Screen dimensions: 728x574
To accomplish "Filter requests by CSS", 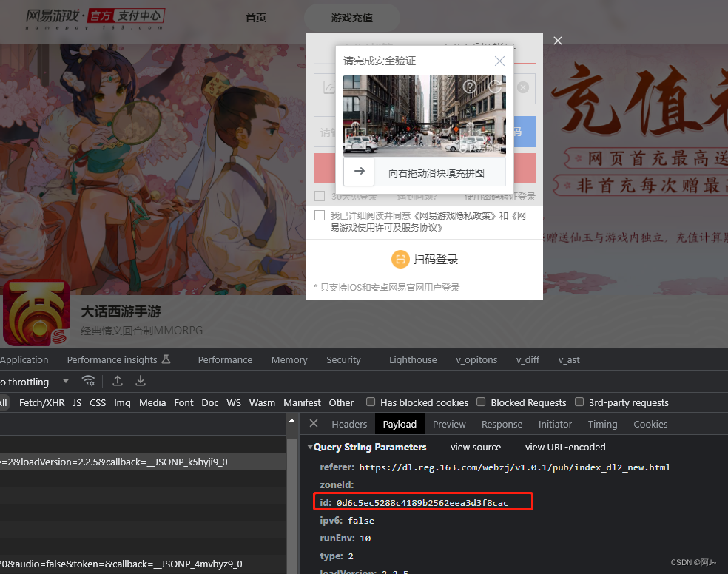I will (x=98, y=403).
